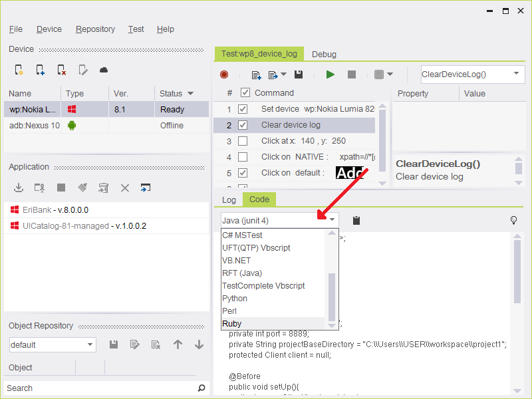Open the cloud devices icon
532x399 pixels.
pos(104,70)
